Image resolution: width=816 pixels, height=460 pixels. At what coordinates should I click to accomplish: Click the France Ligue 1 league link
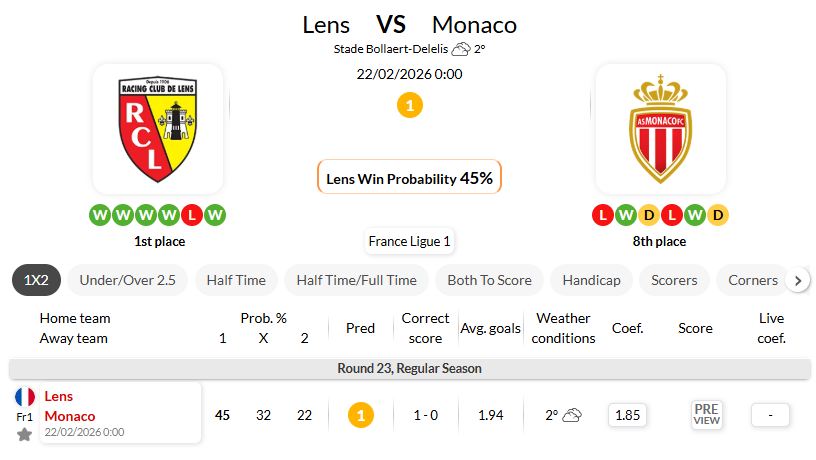pyautogui.click(x=409, y=241)
